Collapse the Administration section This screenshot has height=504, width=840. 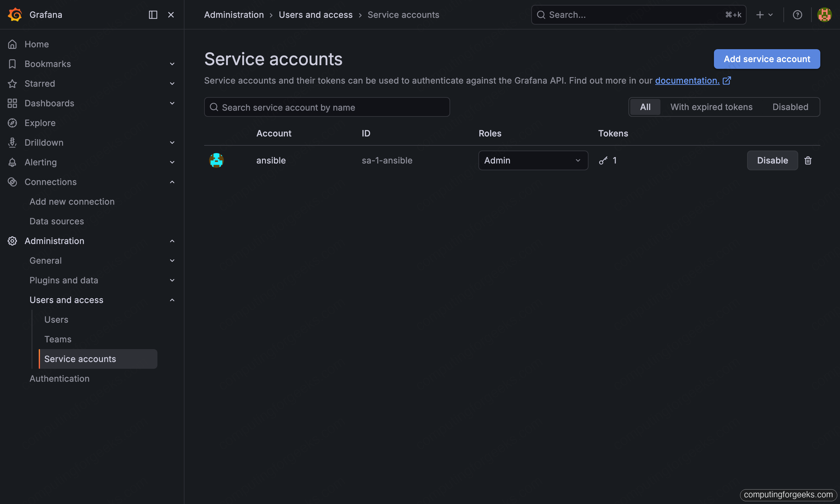coord(172,241)
